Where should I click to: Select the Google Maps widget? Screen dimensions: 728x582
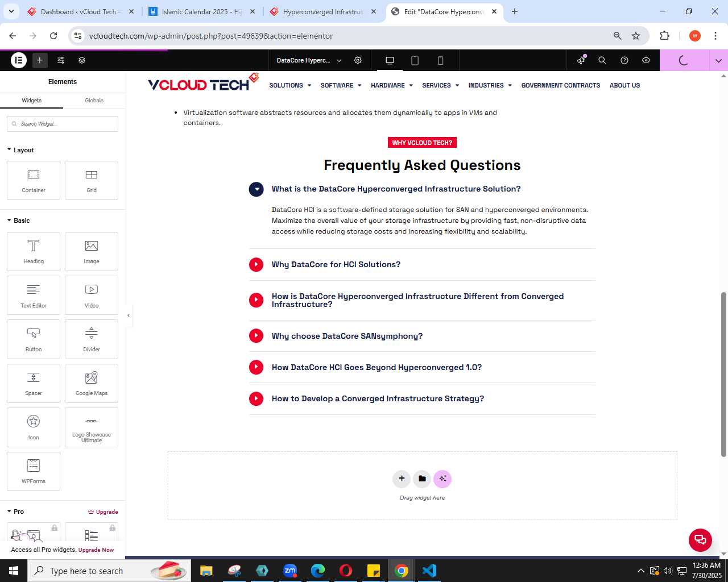92,384
